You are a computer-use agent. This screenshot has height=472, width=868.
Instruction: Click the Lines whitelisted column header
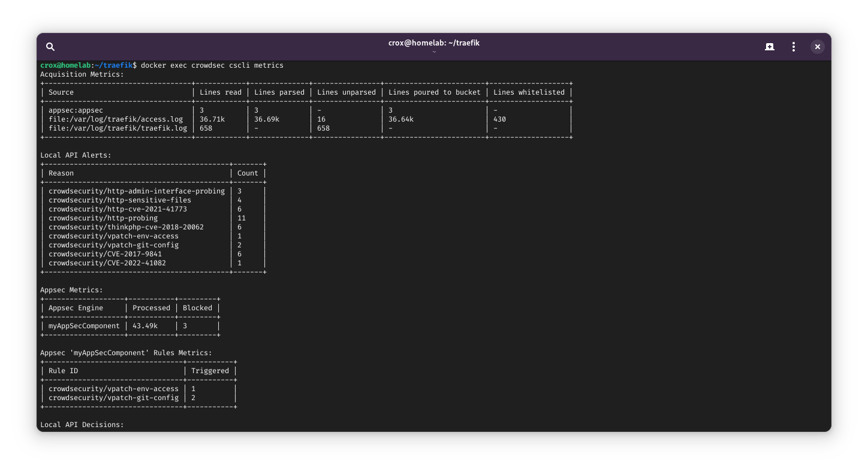pos(529,92)
